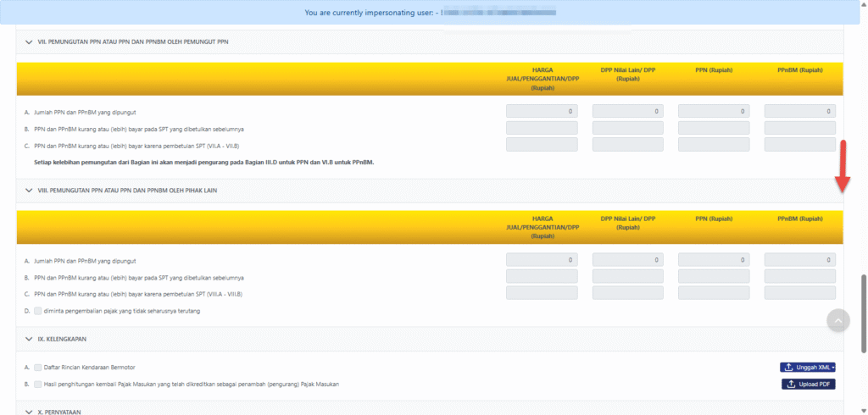Select Harga Jual field in section VIII row C

click(x=542, y=293)
